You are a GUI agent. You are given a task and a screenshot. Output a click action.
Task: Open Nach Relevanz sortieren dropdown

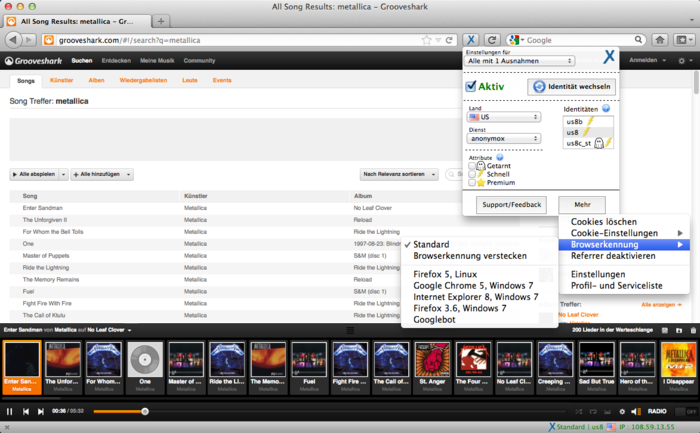(399, 174)
